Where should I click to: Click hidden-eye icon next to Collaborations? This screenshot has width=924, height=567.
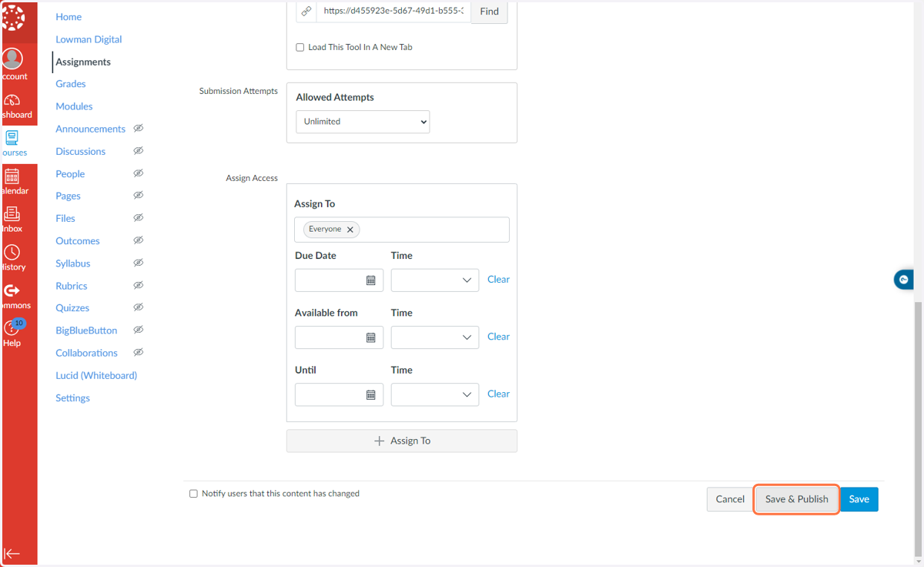point(139,352)
